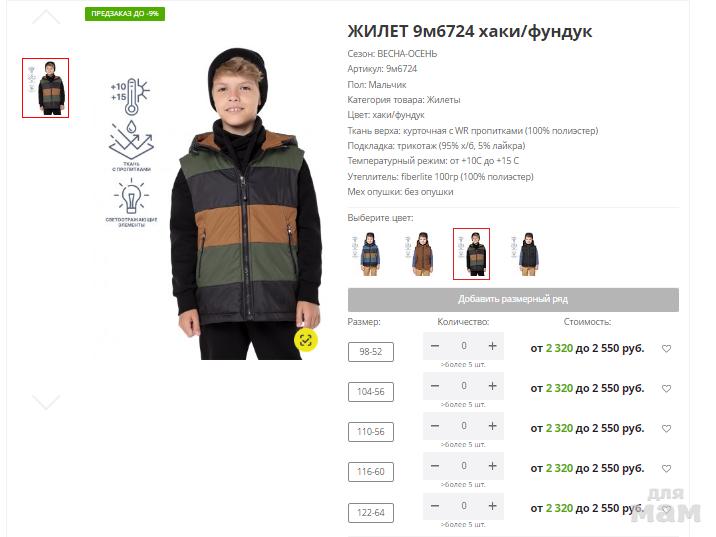Choose the brown vest color option
716x537 pixels.
pyautogui.click(x=421, y=254)
